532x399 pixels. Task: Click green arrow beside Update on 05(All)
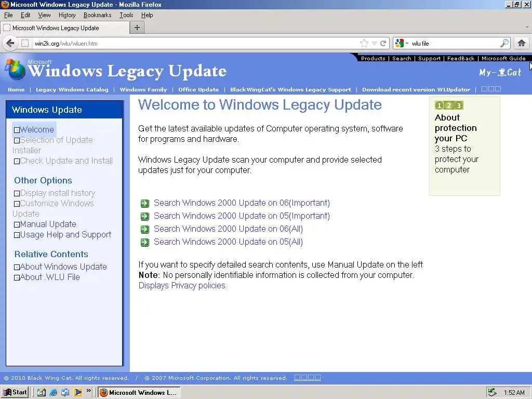click(x=145, y=242)
